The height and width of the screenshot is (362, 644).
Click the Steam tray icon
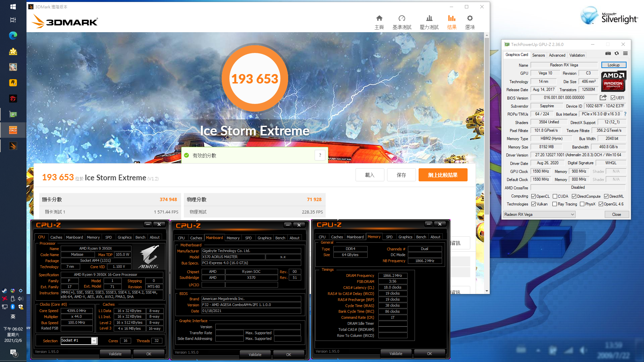(x=5, y=291)
